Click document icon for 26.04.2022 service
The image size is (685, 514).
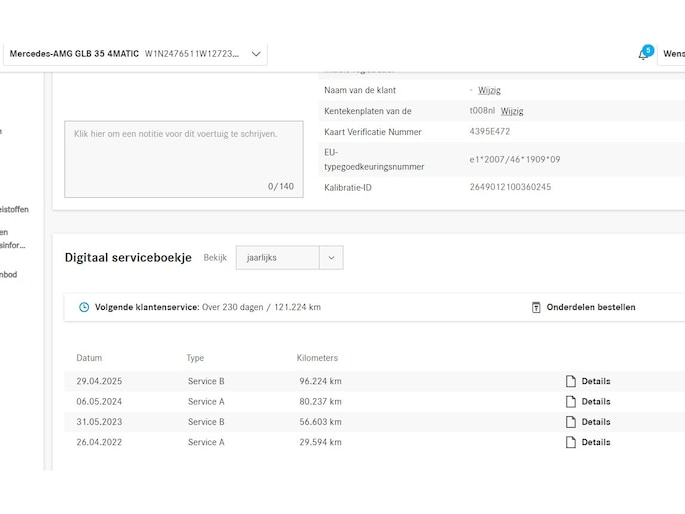coord(571,442)
